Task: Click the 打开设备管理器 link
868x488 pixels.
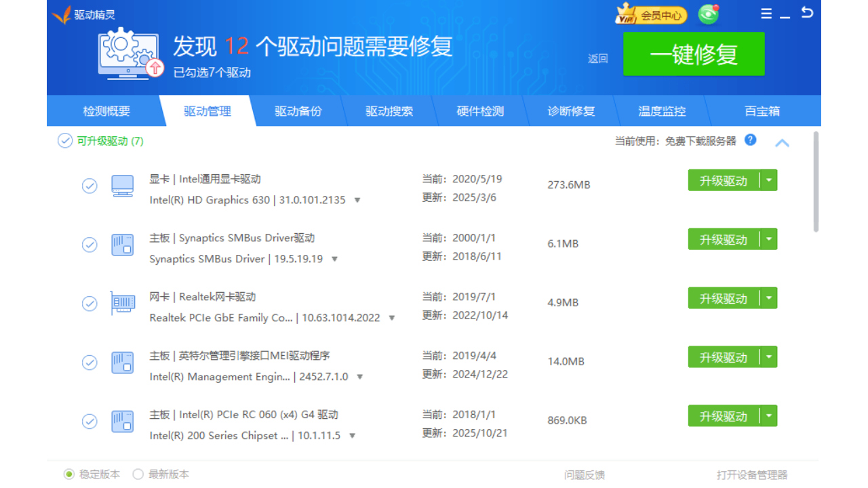Action: click(752, 475)
